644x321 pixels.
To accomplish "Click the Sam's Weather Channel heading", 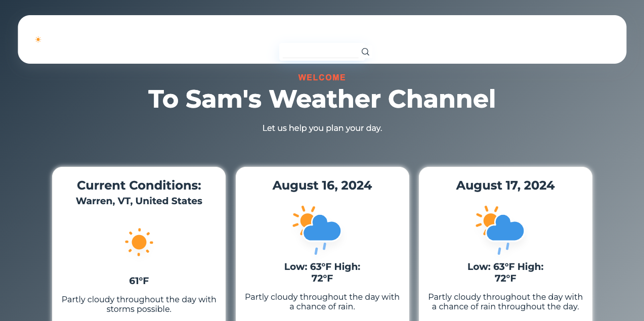I will click(x=322, y=99).
